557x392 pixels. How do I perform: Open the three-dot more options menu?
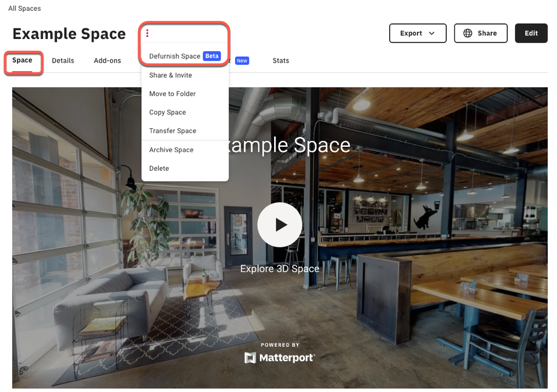pos(147,33)
